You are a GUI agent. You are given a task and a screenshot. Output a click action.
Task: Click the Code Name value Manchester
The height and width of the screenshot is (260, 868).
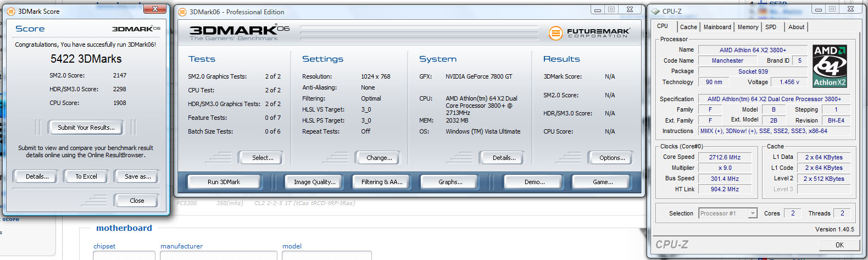[727, 60]
